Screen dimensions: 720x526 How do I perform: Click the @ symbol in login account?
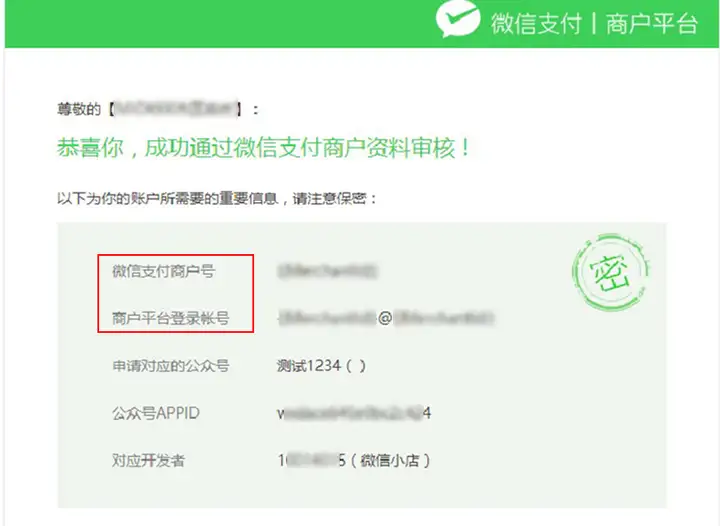(385, 318)
